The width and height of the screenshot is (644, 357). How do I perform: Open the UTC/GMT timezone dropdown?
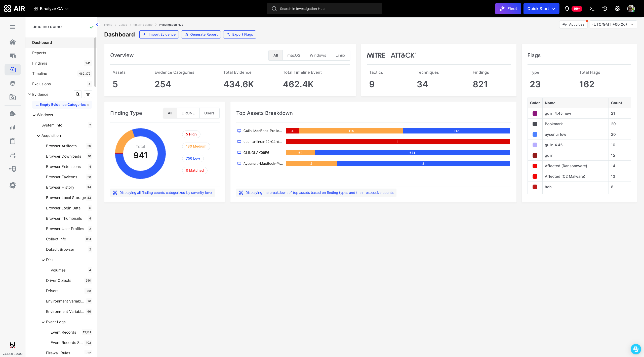tap(613, 24)
